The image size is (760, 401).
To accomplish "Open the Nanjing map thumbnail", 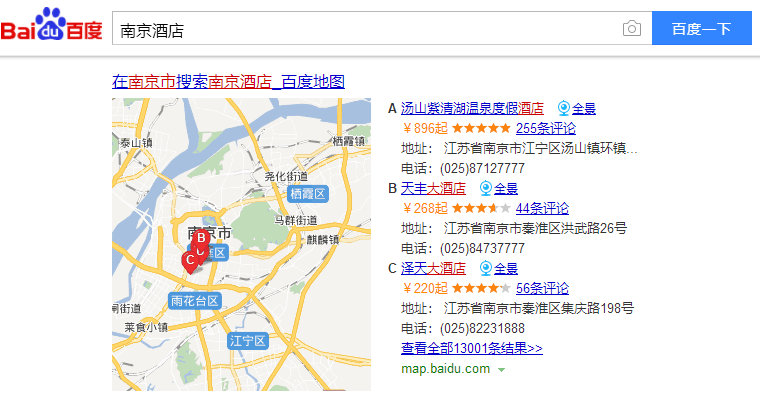I will [241, 244].
